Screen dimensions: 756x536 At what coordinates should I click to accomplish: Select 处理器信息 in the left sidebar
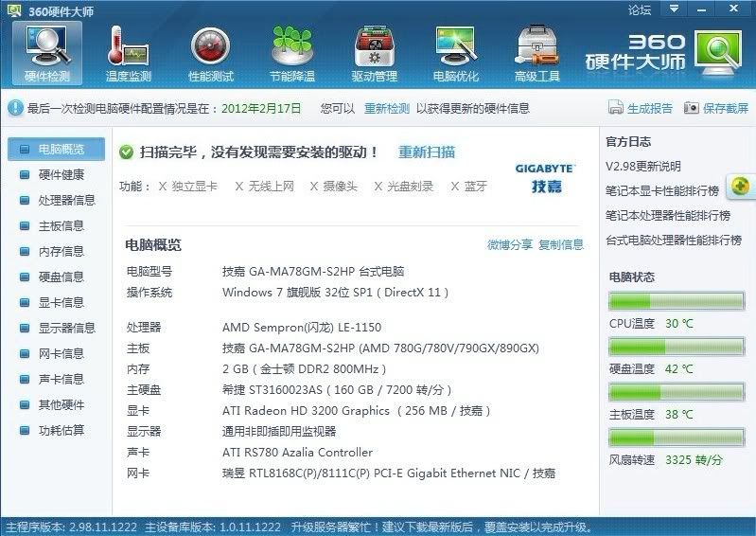(x=66, y=200)
